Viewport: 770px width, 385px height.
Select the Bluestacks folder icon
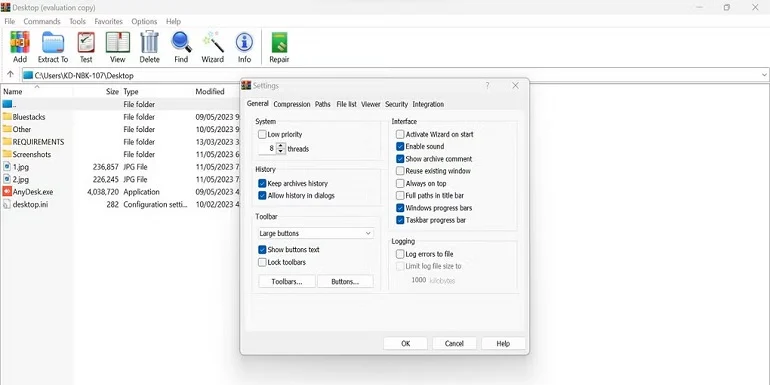(x=7, y=117)
